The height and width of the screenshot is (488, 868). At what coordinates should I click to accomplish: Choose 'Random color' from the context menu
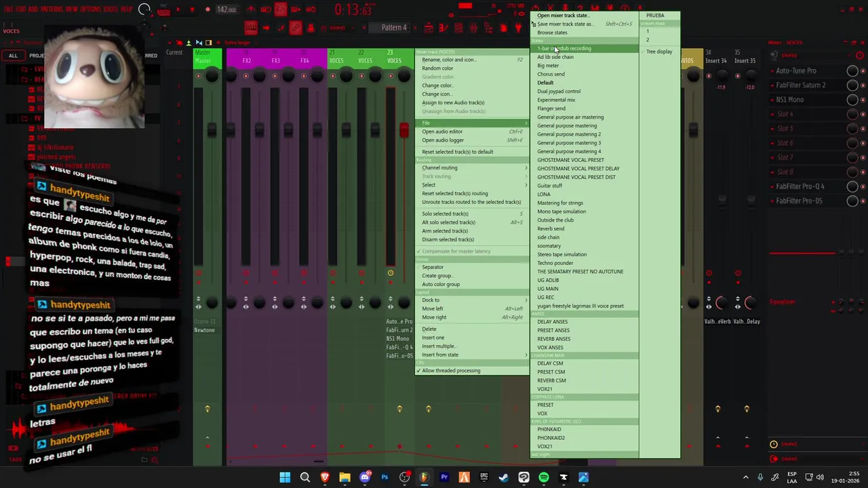coord(471,68)
